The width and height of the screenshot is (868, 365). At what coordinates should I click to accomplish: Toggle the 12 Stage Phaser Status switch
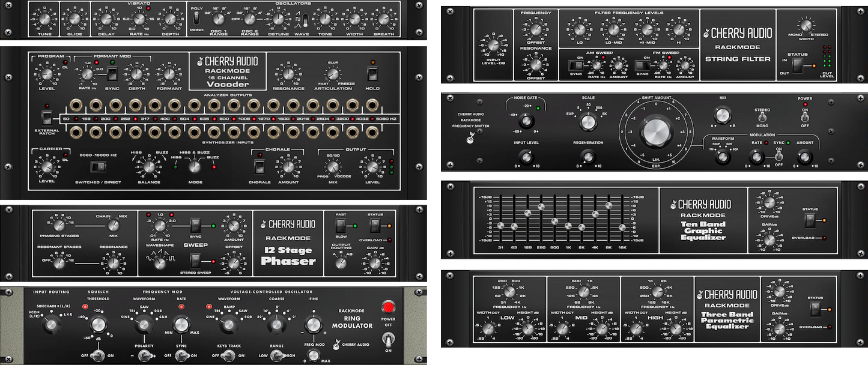[x=374, y=226]
